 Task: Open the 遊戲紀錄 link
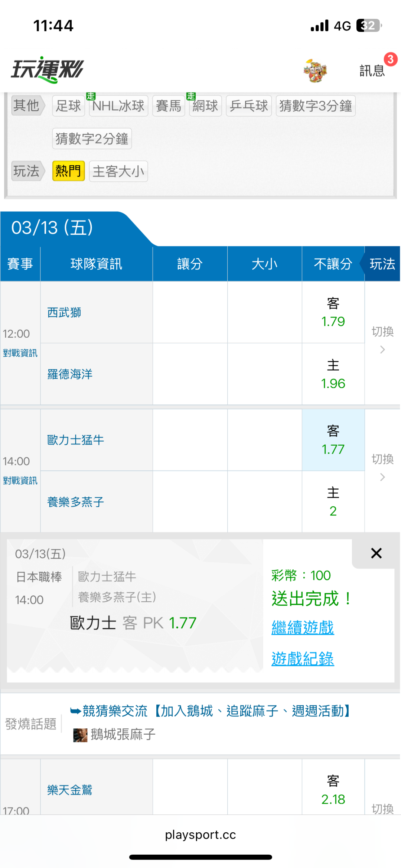pyautogui.click(x=303, y=659)
